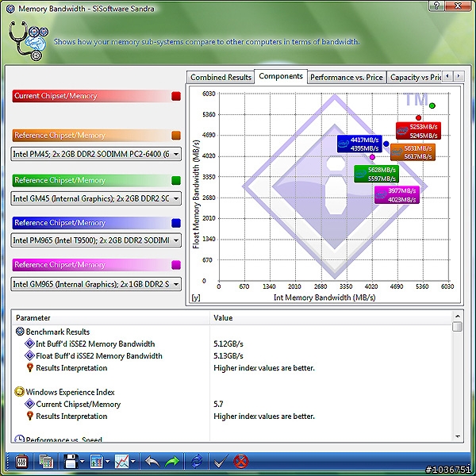476x476 pixels.
Task: Click the red cancel X icon
Action: 241,462
